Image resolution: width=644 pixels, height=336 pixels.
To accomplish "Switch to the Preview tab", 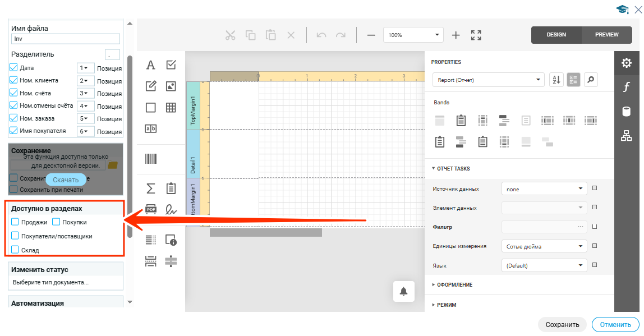I will [606, 35].
